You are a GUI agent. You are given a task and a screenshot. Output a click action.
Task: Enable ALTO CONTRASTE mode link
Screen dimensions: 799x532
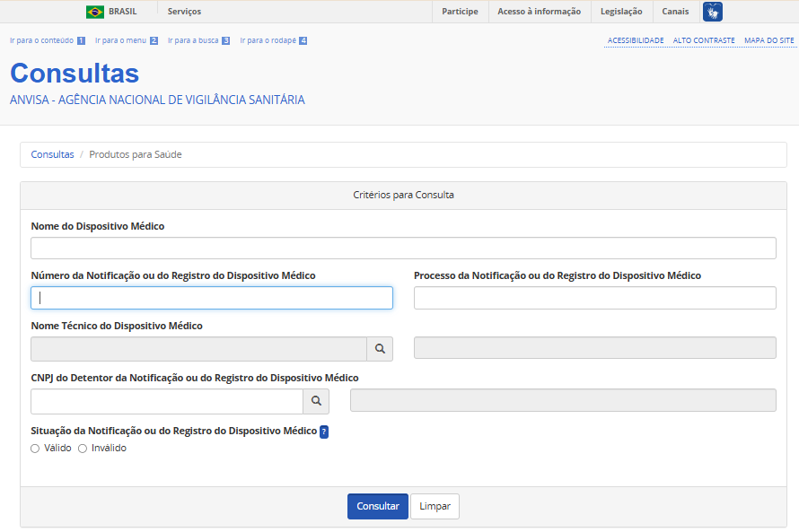pyautogui.click(x=704, y=40)
